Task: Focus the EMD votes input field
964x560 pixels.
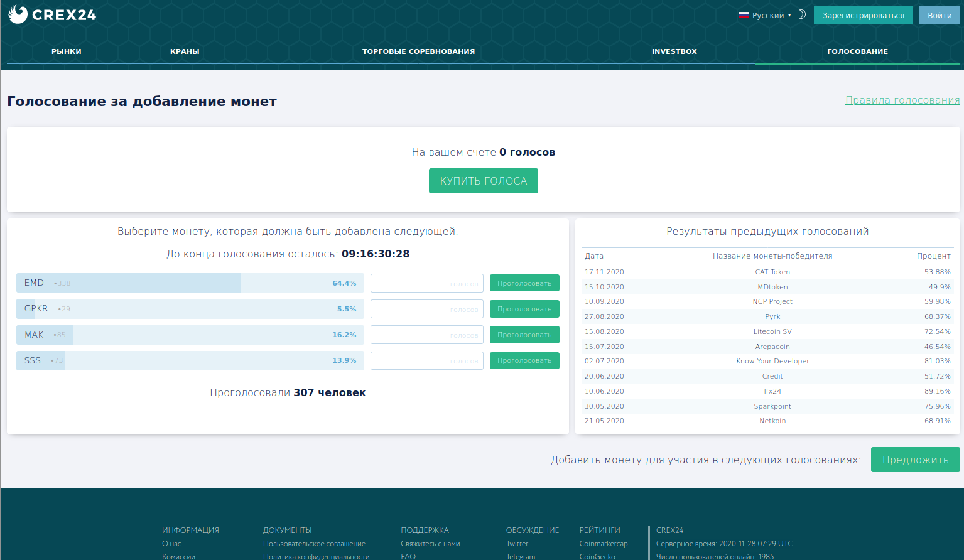Action: 427,283
